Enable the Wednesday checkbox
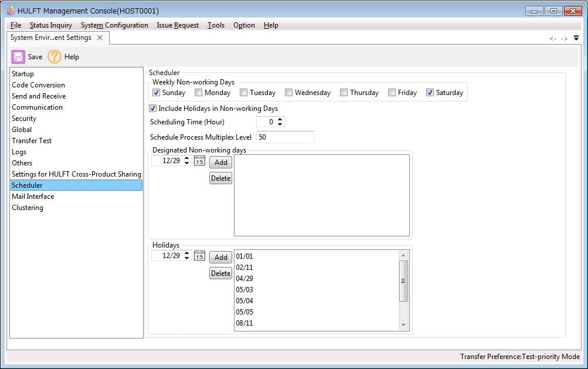 tap(289, 93)
